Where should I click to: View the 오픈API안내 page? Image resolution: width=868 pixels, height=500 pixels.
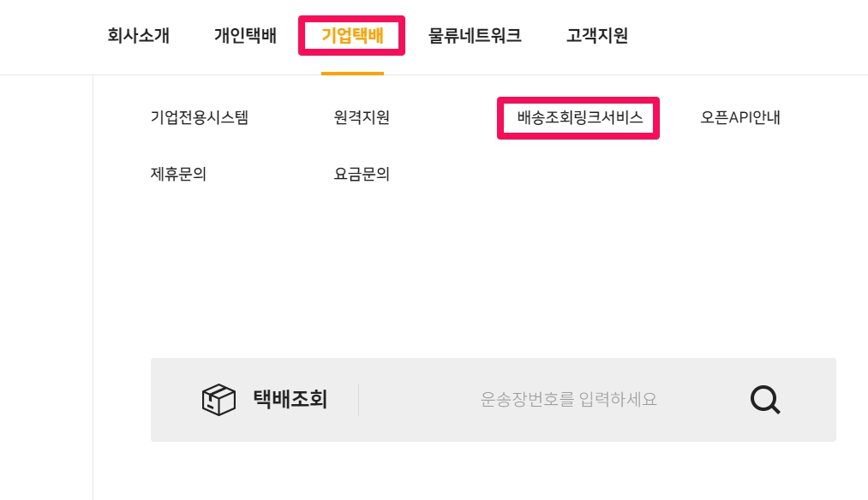pyautogui.click(x=739, y=117)
